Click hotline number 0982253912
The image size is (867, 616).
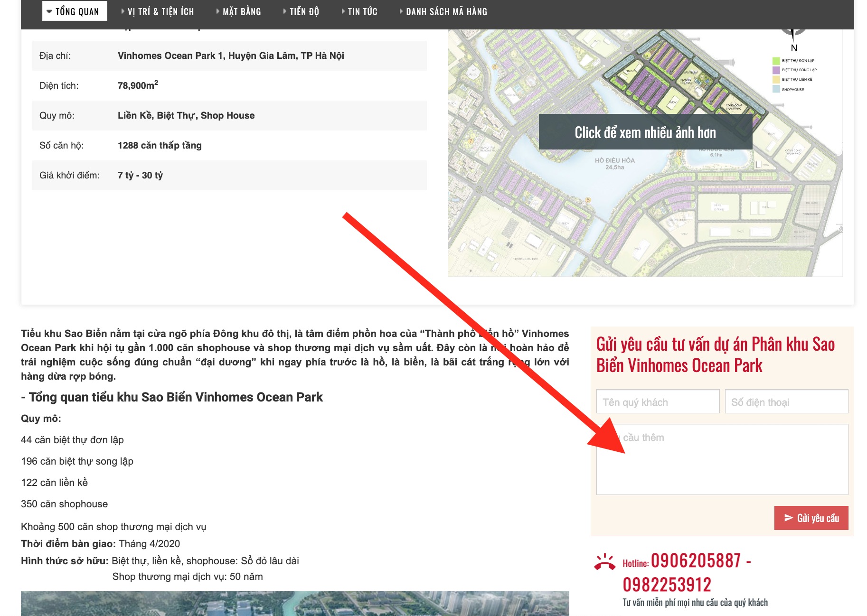[667, 585]
